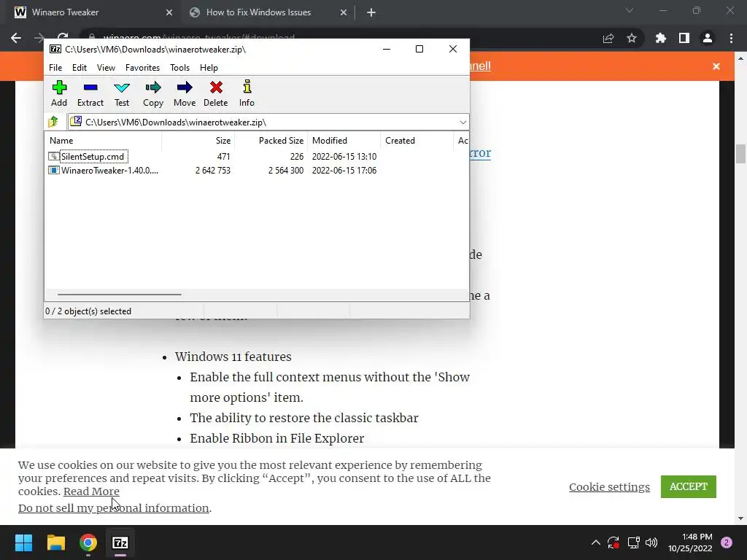Open the Cookie settings link
The image size is (747, 560).
pos(609,486)
